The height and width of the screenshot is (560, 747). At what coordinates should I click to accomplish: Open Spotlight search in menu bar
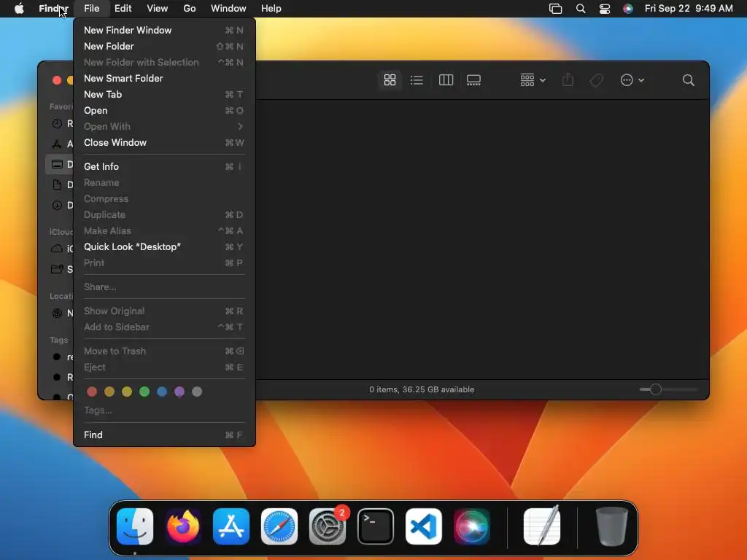580,9
